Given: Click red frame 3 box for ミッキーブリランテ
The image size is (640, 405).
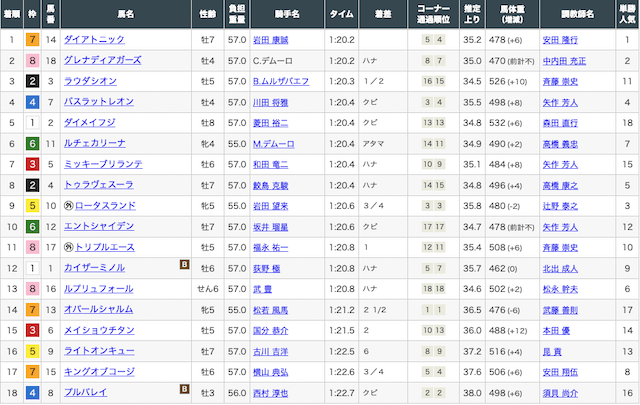Looking at the screenshot, I should [32, 164].
